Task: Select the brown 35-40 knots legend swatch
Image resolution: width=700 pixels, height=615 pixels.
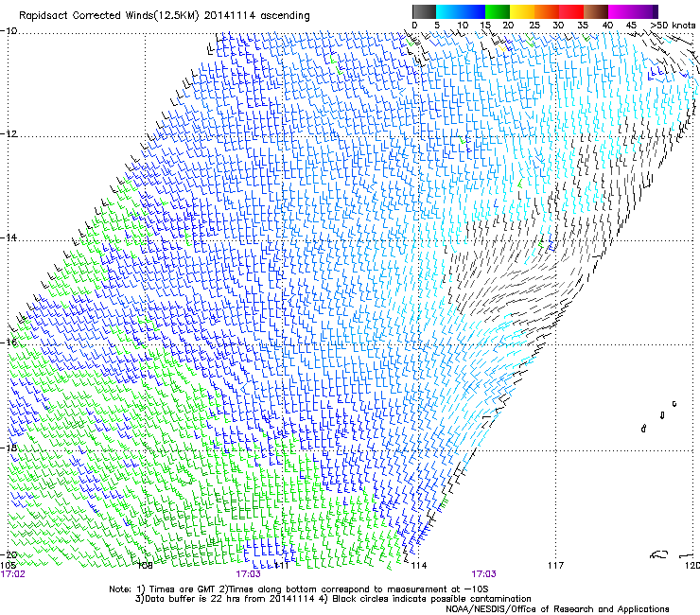Action: click(596, 11)
